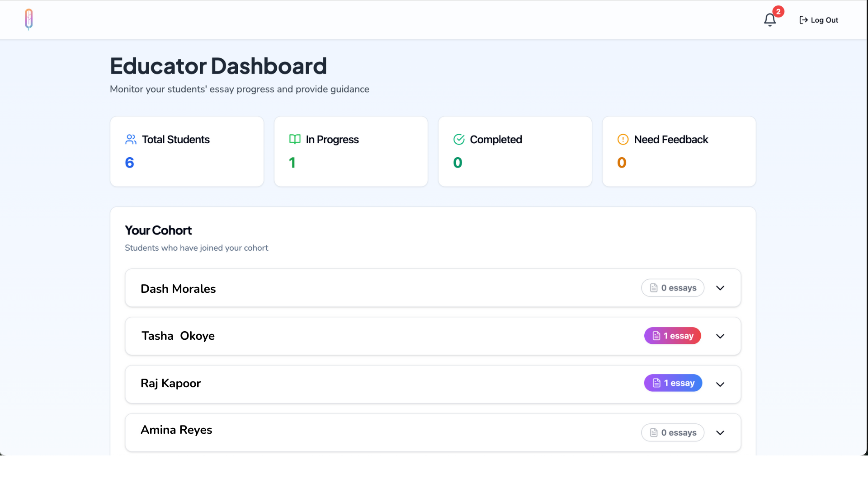Click the feather quill logo icon

pos(29,19)
